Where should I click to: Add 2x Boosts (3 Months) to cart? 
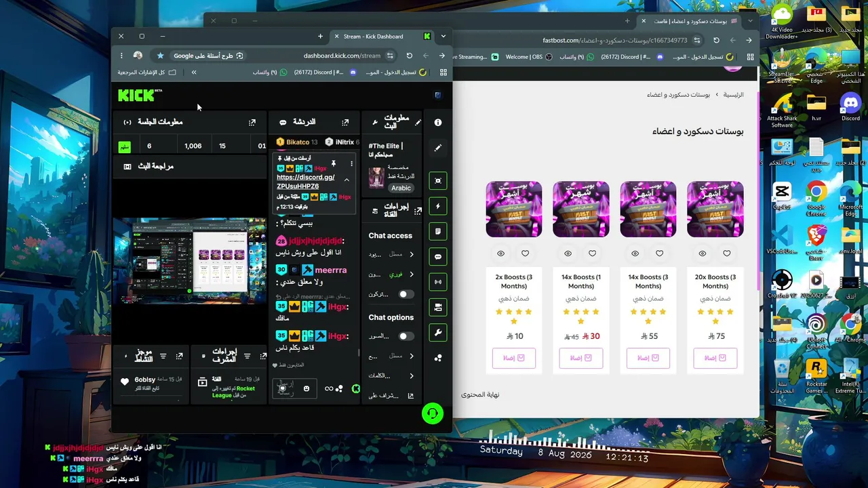[513, 358]
